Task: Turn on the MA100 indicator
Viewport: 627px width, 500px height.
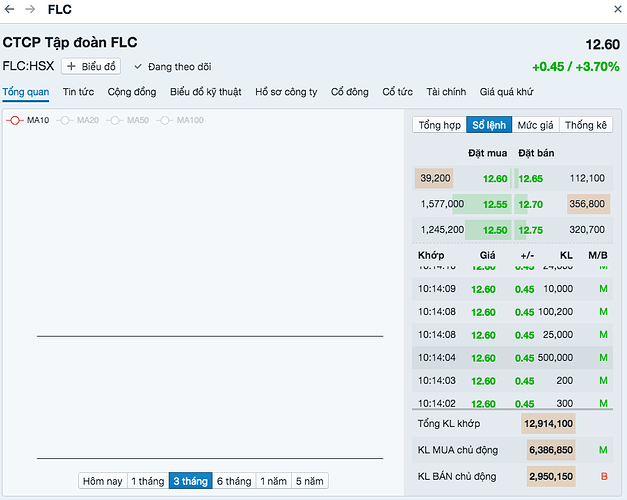Action: coord(181,120)
